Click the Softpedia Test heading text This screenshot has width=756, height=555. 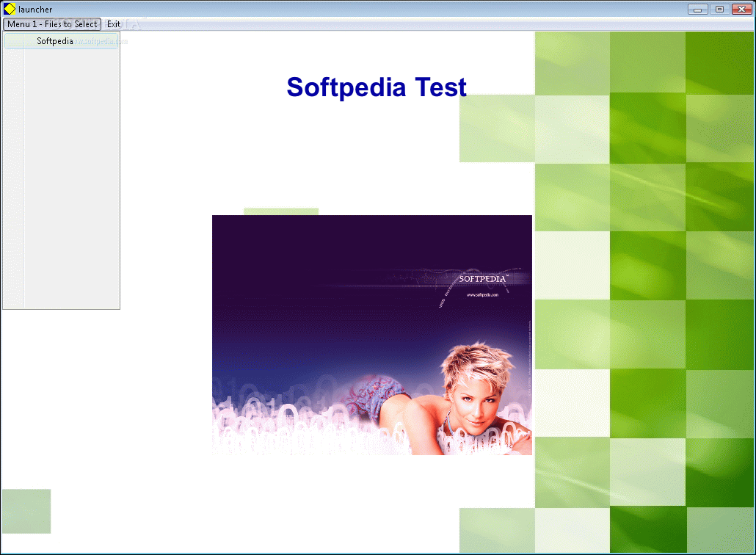(x=377, y=87)
